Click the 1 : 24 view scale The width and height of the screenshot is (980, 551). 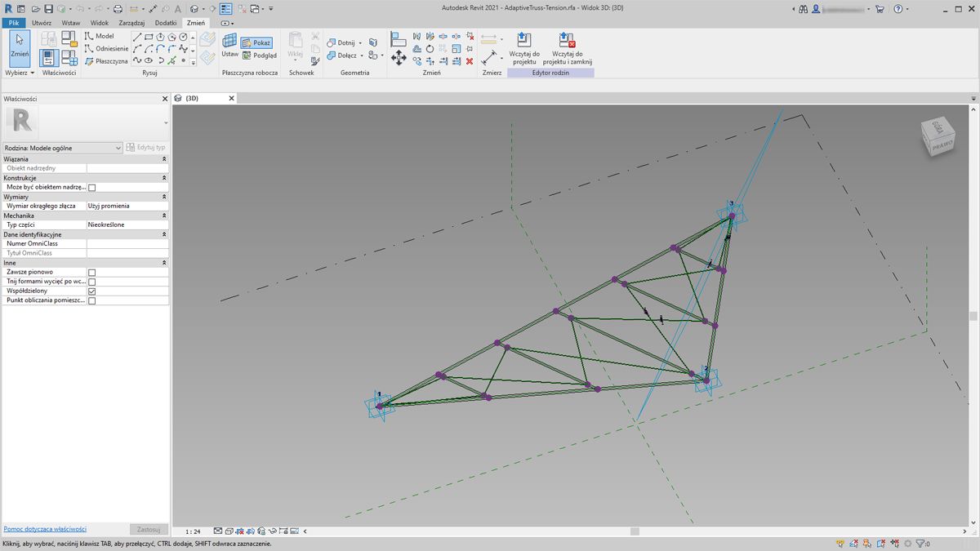pyautogui.click(x=193, y=531)
